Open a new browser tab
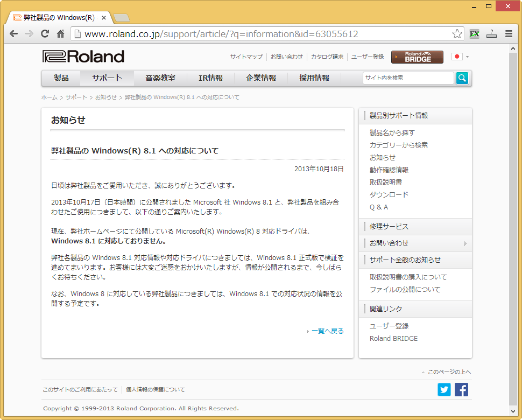This screenshot has width=522, height=420. click(x=122, y=18)
